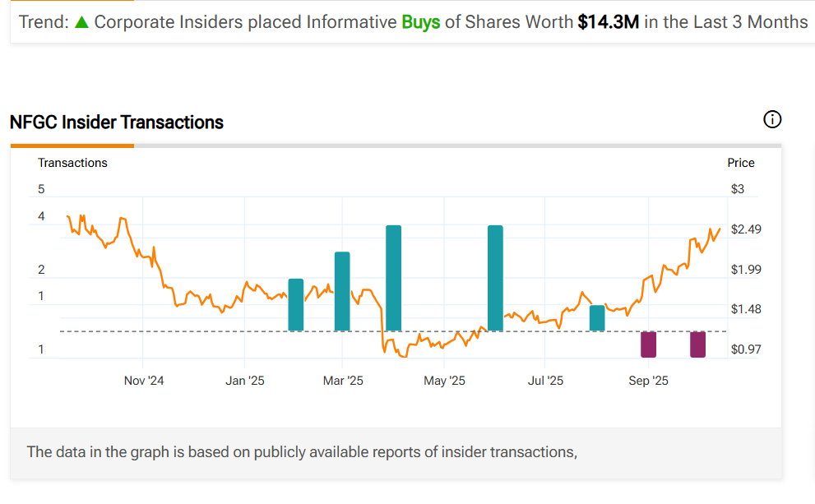Click the Nov '24 date axis label
The height and width of the screenshot is (504, 815).
click(144, 381)
